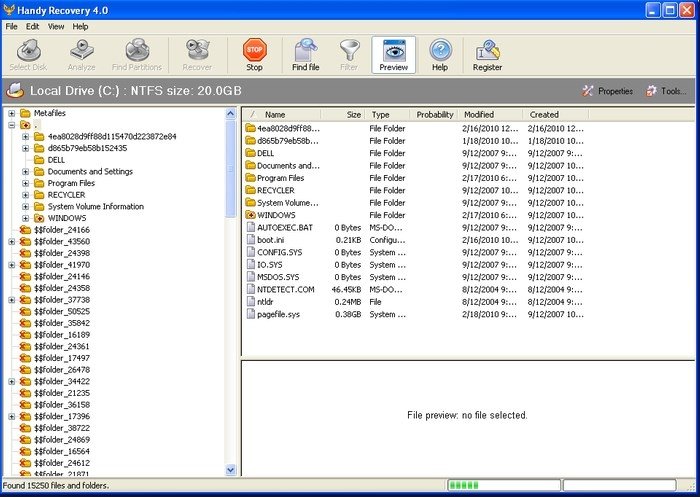Select the CONFIG.SYS file name

click(x=279, y=252)
